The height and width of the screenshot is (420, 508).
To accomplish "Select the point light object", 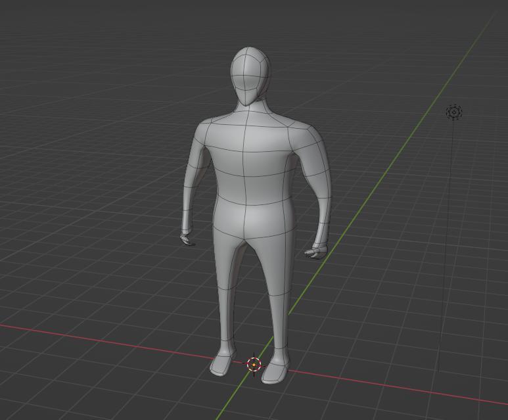I will tap(454, 112).
